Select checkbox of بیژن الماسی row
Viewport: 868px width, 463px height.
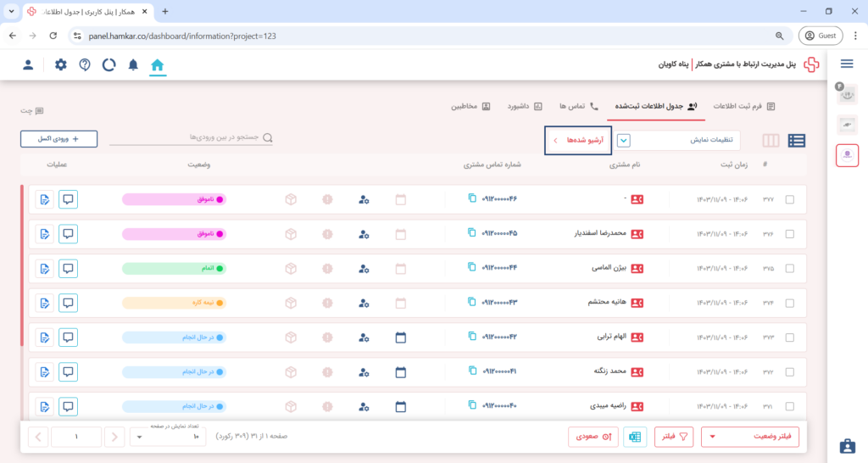tap(790, 269)
